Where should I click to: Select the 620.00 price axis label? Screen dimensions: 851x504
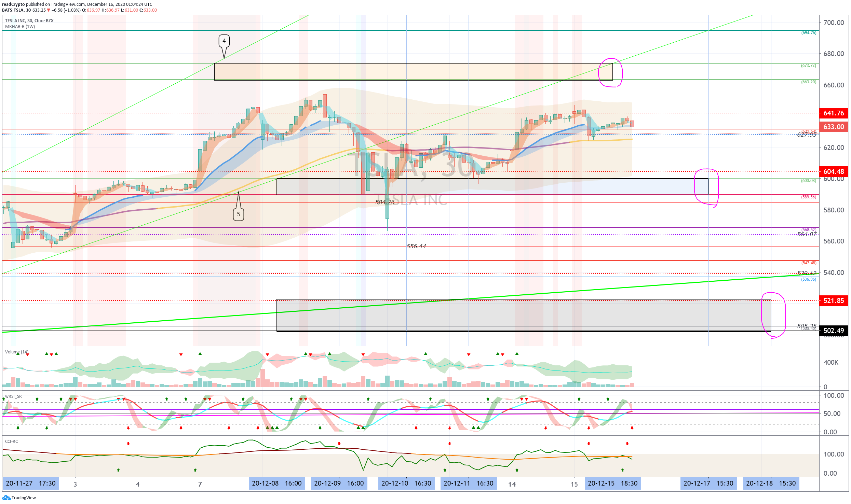point(834,148)
